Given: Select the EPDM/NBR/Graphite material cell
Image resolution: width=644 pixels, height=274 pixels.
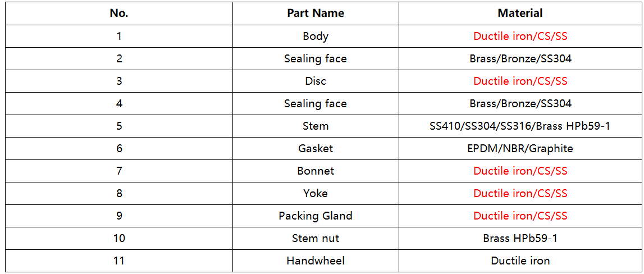Looking at the screenshot, I should click(520, 149).
